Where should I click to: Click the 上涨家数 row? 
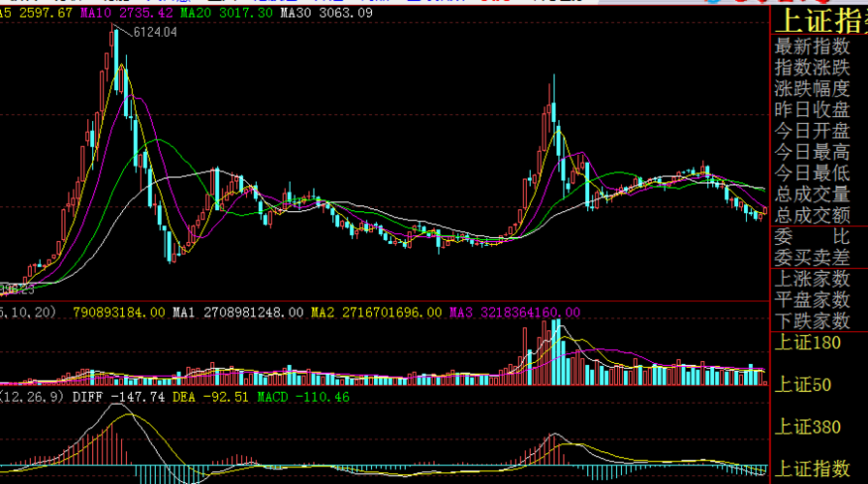pos(812,279)
